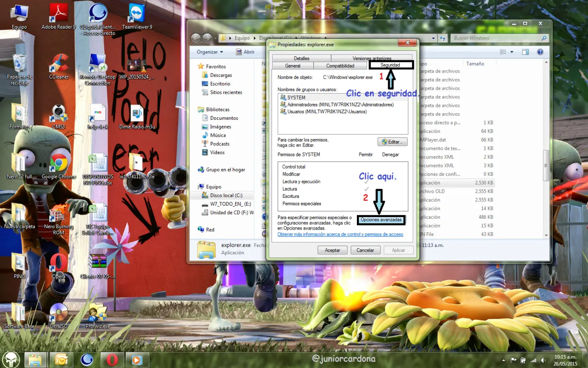The image size is (588, 368).
Task: Click the taskbar clock showing 10:15 a.m.
Action: pyautogui.click(x=566, y=360)
